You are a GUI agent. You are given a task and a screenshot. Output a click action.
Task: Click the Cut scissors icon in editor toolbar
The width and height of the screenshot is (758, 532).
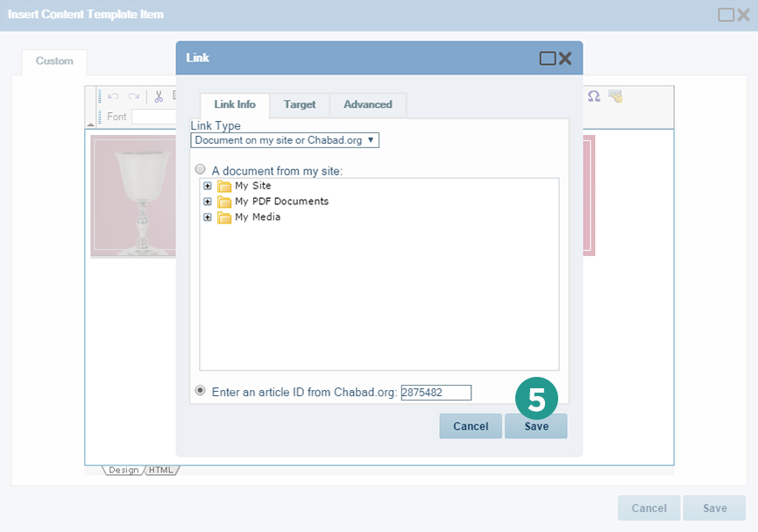tap(159, 96)
